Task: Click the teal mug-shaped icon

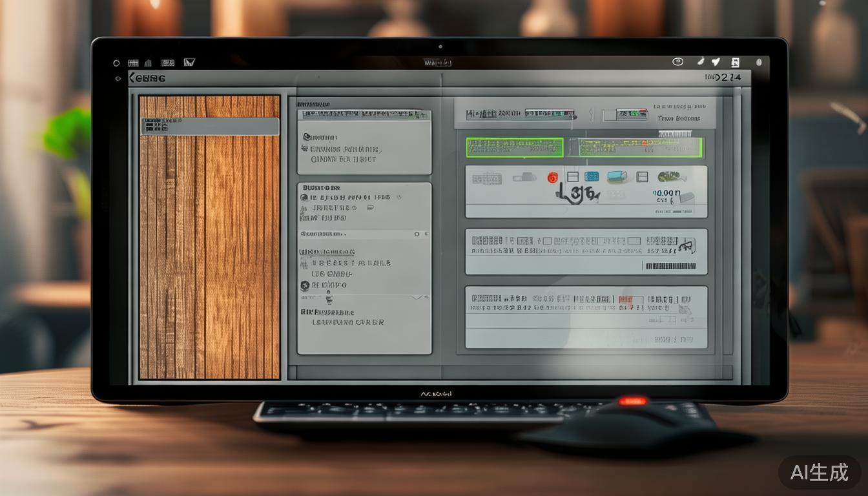Action: (x=615, y=176)
